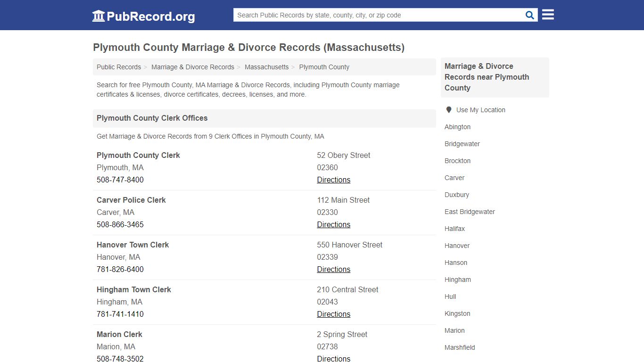The width and height of the screenshot is (644, 362).
Task: Click the page title heading
Action: pyautogui.click(x=248, y=47)
